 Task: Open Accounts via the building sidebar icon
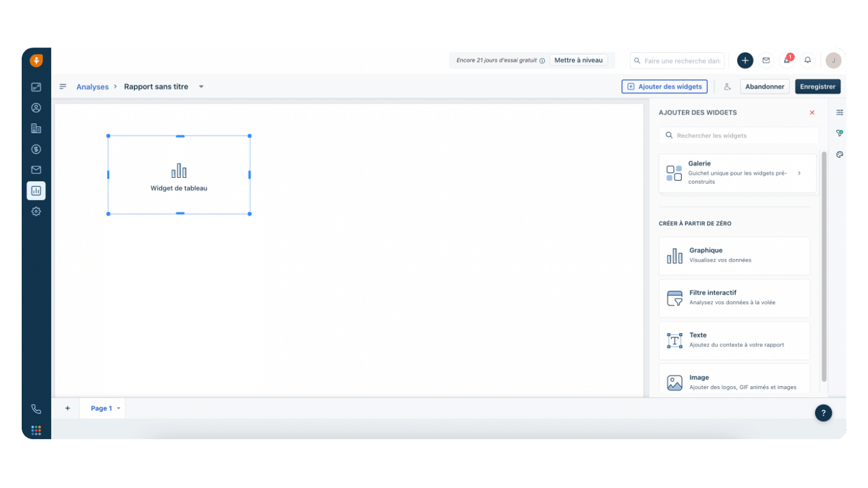tap(36, 128)
